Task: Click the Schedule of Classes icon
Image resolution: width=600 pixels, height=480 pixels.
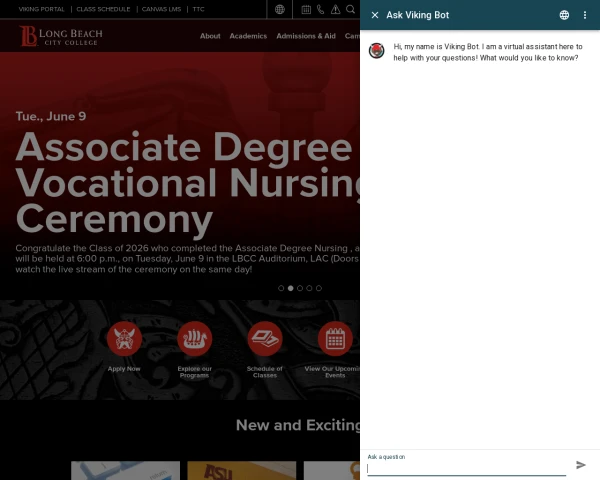Action: click(x=265, y=339)
